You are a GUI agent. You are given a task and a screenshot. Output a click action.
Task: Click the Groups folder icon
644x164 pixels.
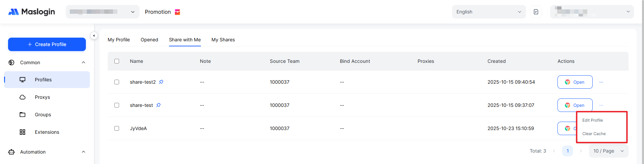point(22,115)
